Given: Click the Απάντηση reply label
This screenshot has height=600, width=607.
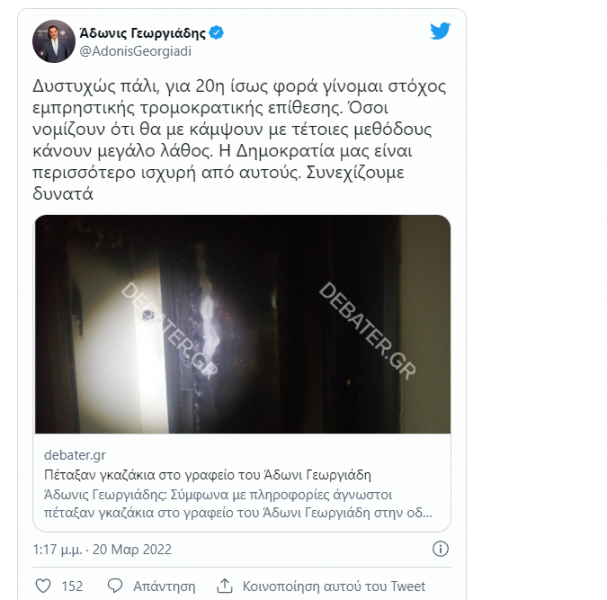Looking at the screenshot, I should tap(164, 586).
